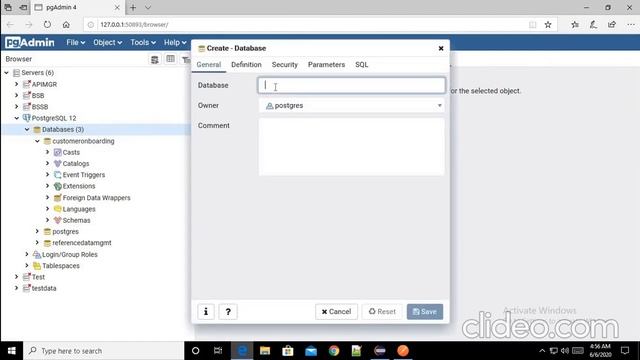
Task: Select the Test server tree item
Action: (x=38, y=277)
